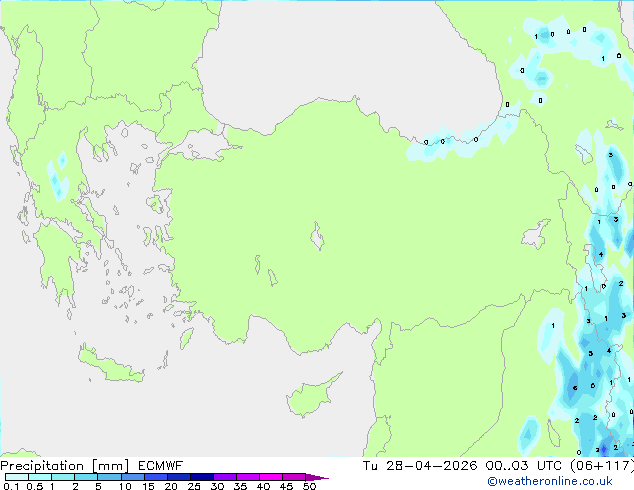Pick the 10–15 mm legend swatch
634x490 pixels.
132,477
